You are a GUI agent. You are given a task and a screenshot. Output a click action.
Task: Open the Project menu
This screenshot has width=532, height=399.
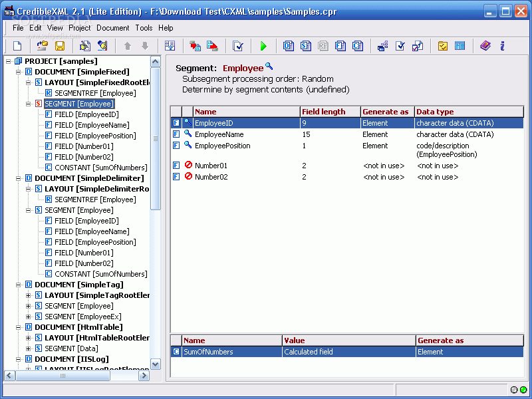80,28
